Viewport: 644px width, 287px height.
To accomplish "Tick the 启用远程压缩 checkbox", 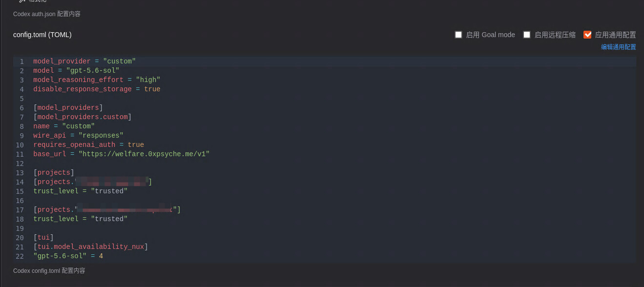I will pyautogui.click(x=527, y=35).
